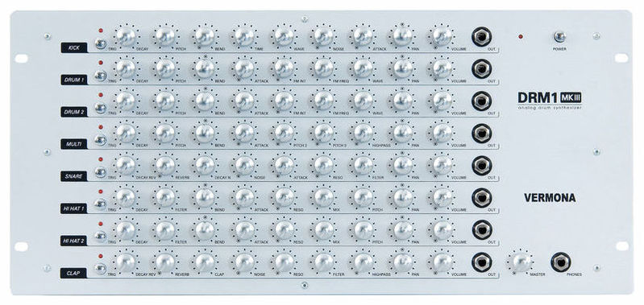Viewport: 644px width, 305px height.
Task: Click the SNARE RESO knob
Action: (324, 165)
